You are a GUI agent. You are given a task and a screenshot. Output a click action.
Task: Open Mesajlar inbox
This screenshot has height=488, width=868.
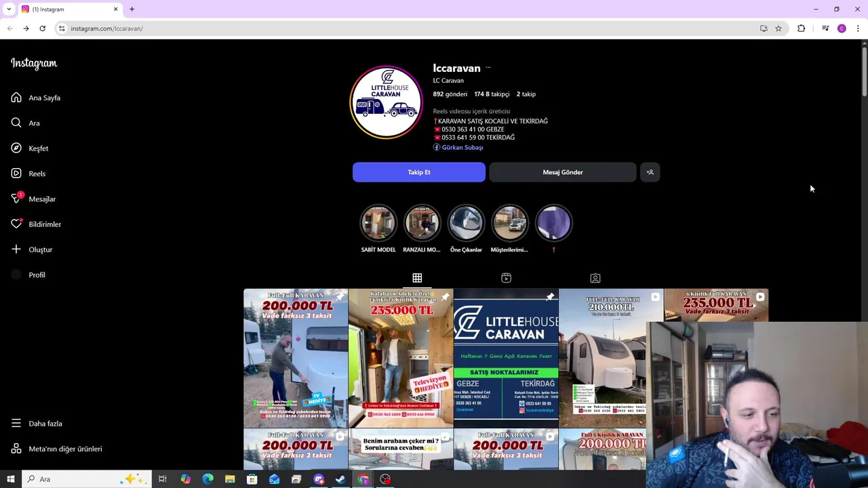click(x=33, y=199)
